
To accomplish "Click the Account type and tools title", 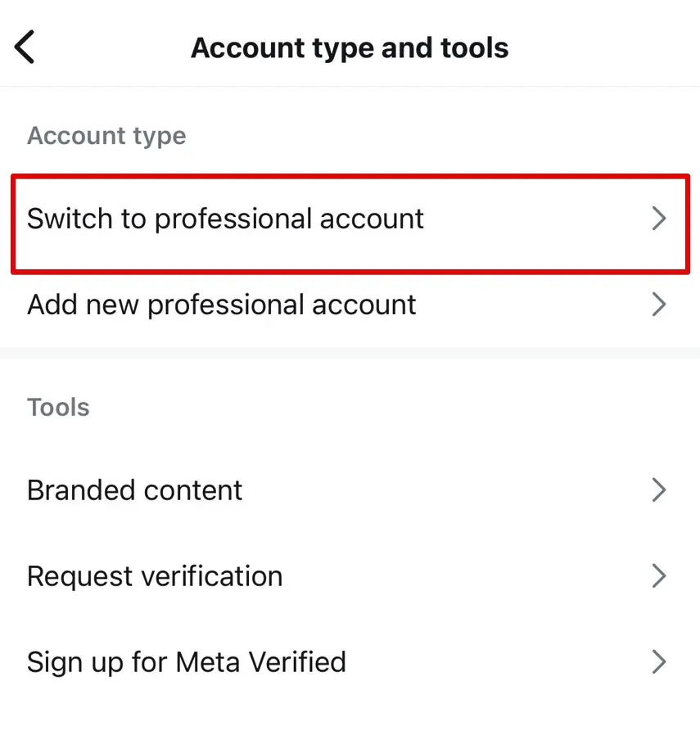I will point(350,47).
